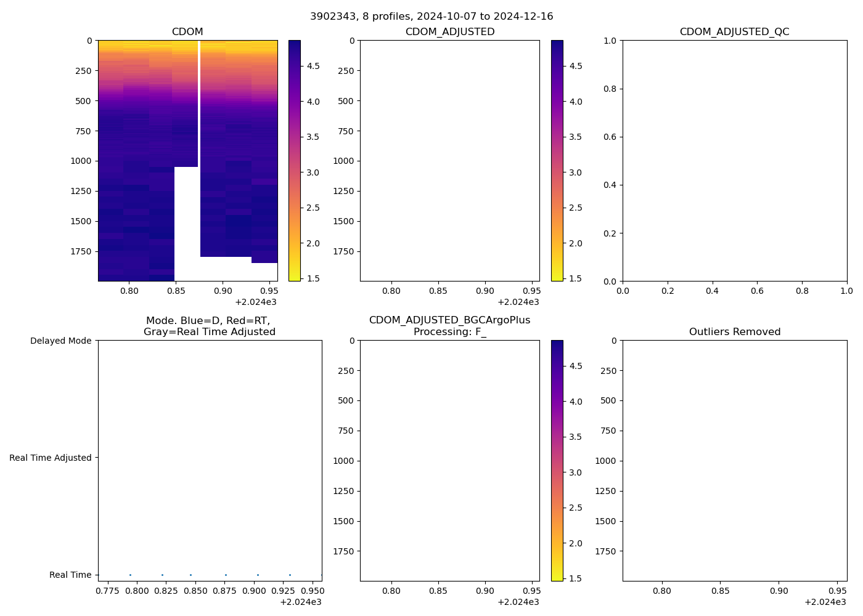Click the 'Real Time' y-axis label

(70, 575)
